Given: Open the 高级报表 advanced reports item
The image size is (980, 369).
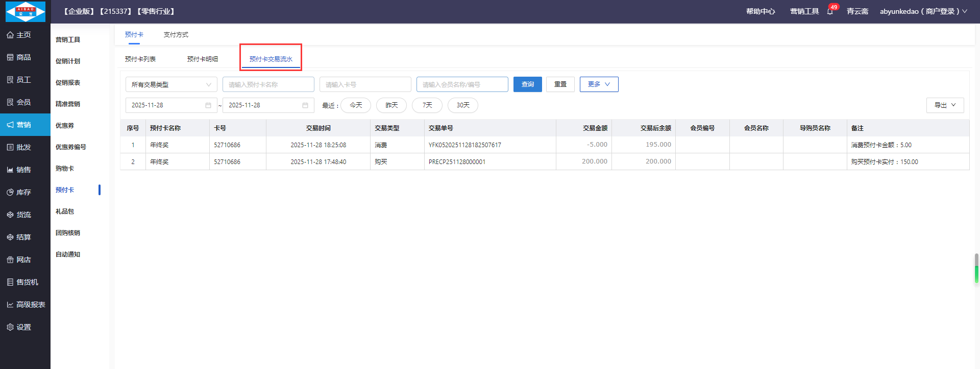Looking at the screenshot, I should click(26, 305).
